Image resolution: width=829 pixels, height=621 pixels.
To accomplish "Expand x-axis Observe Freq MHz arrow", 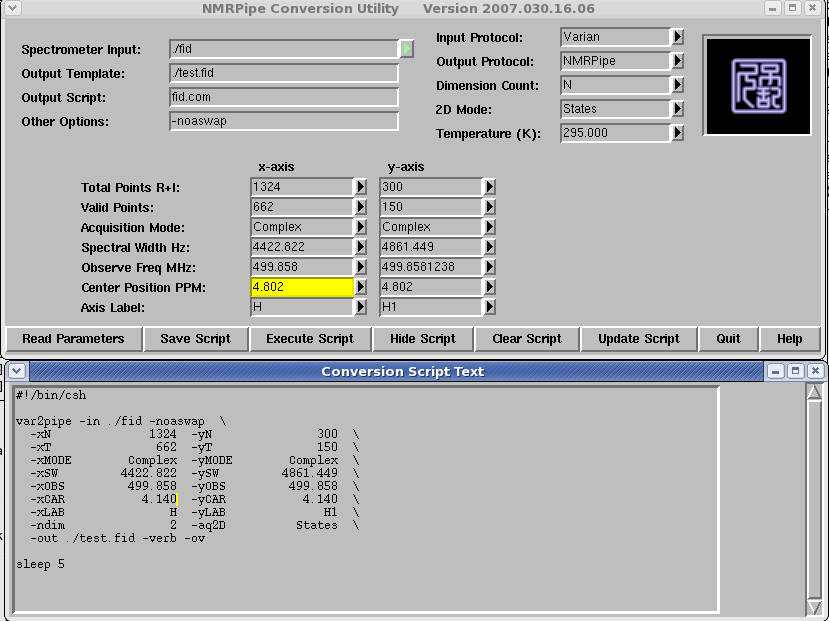I will tap(361, 267).
